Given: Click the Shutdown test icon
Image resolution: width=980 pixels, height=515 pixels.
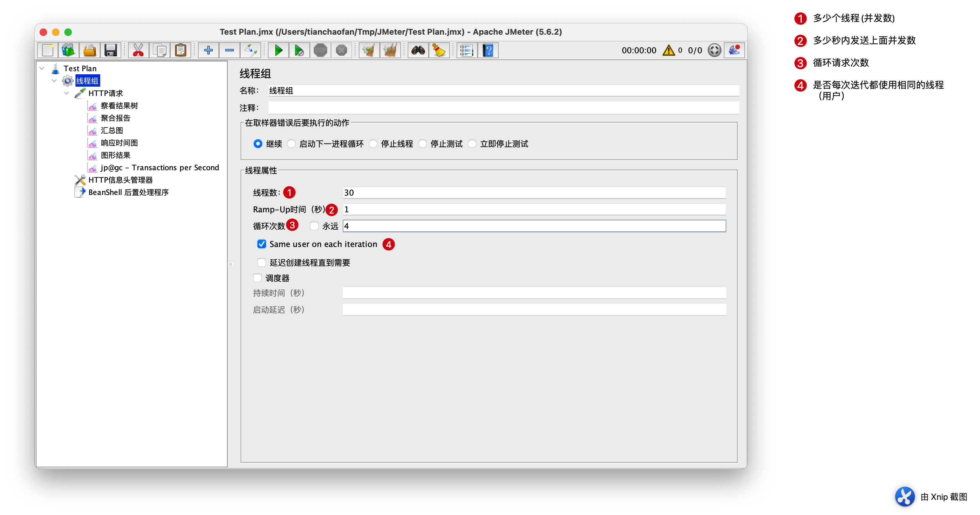Looking at the screenshot, I should [341, 50].
